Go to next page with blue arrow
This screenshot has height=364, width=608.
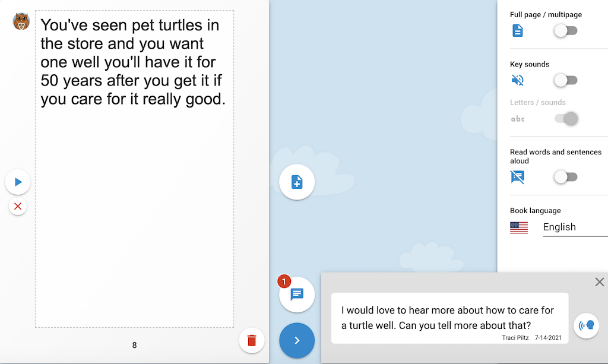tap(297, 340)
